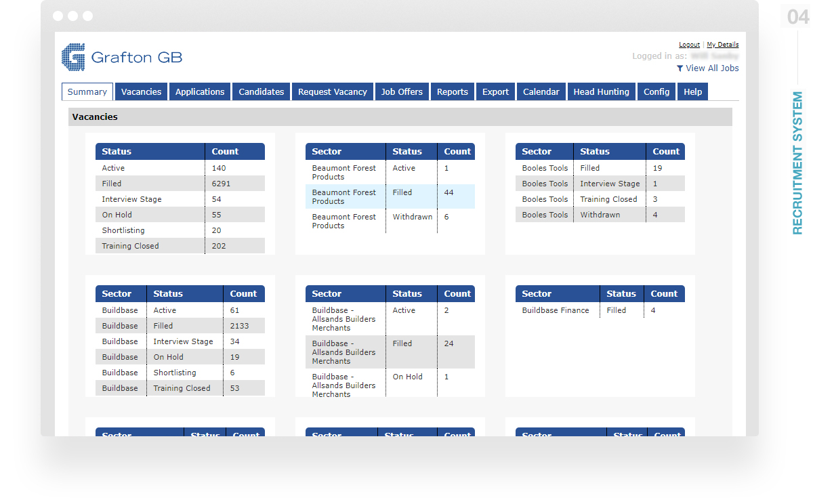Select Buildbase Filled count 2133
This screenshot has height=504, width=813.
(x=239, y=326)
